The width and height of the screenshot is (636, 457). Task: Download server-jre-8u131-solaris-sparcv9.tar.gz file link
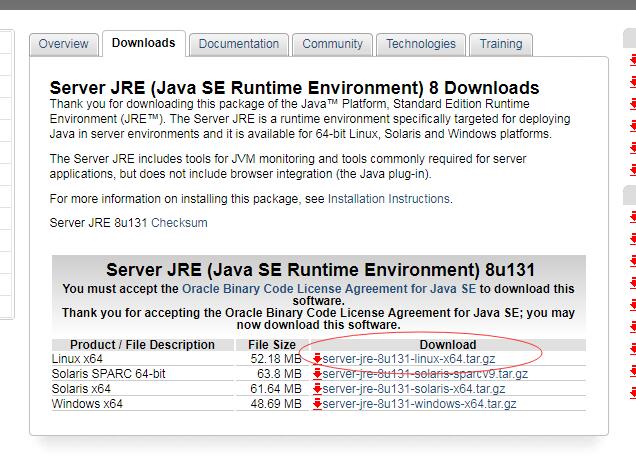424,374
